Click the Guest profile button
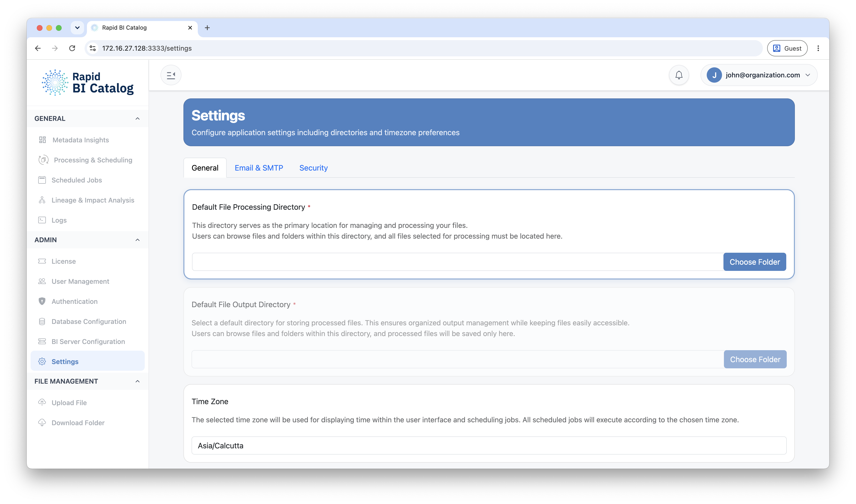 click(787, 48)
